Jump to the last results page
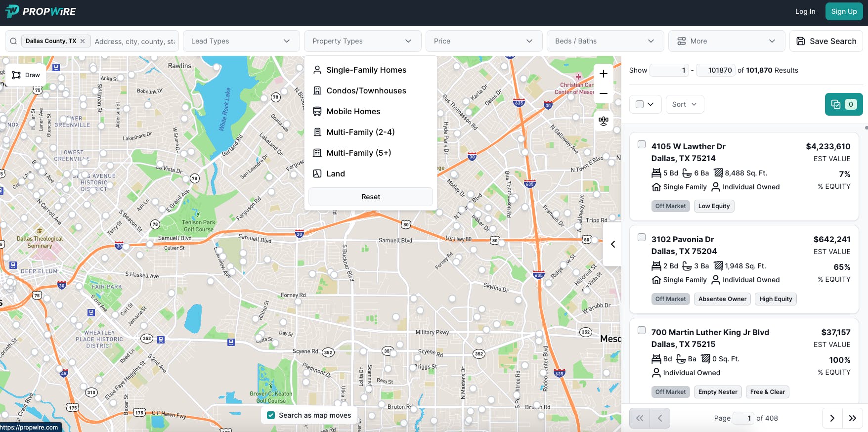Viewport: 868px width, 432px height. [852, 418]
